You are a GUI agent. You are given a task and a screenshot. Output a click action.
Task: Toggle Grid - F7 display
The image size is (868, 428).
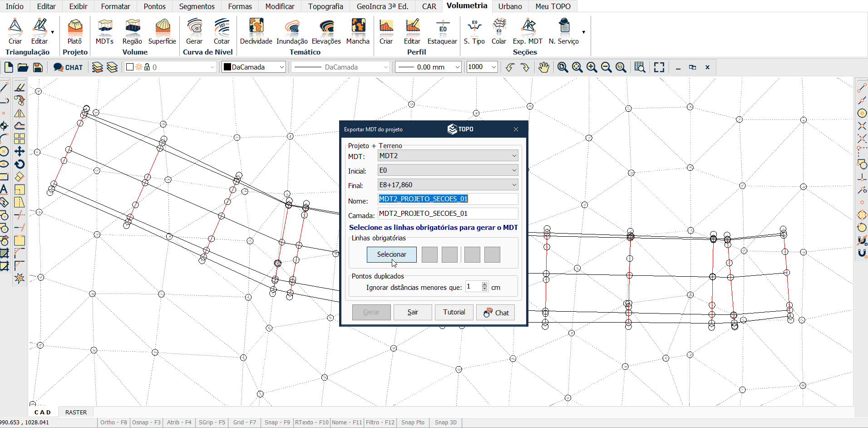[x=244, y=422]
